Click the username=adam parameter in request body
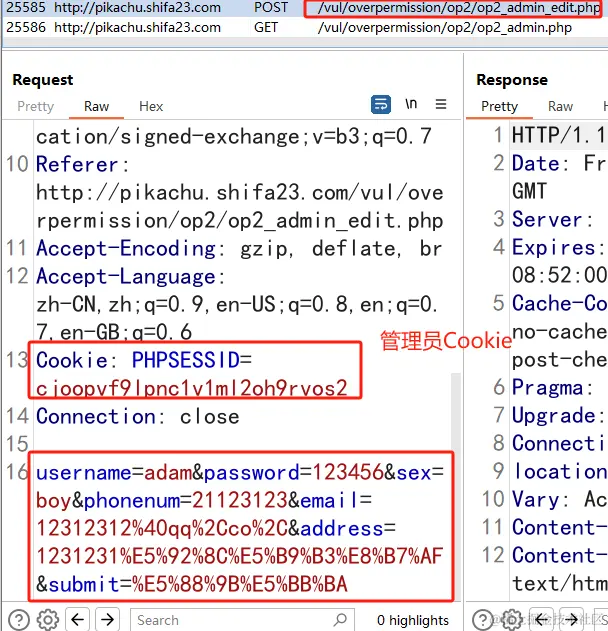 point(114,472)
